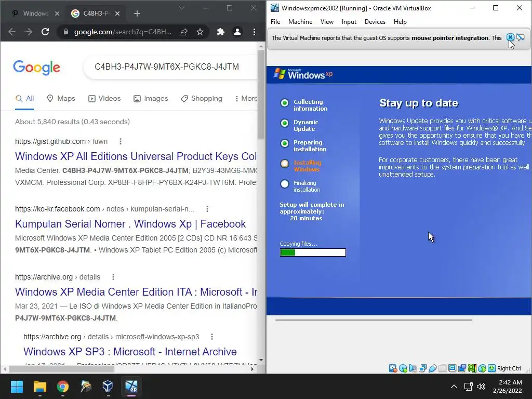The height and width of the screenshot is (399, 532).
Task: Open VirtualBox Input menu
Action: [x=349, y=22]
